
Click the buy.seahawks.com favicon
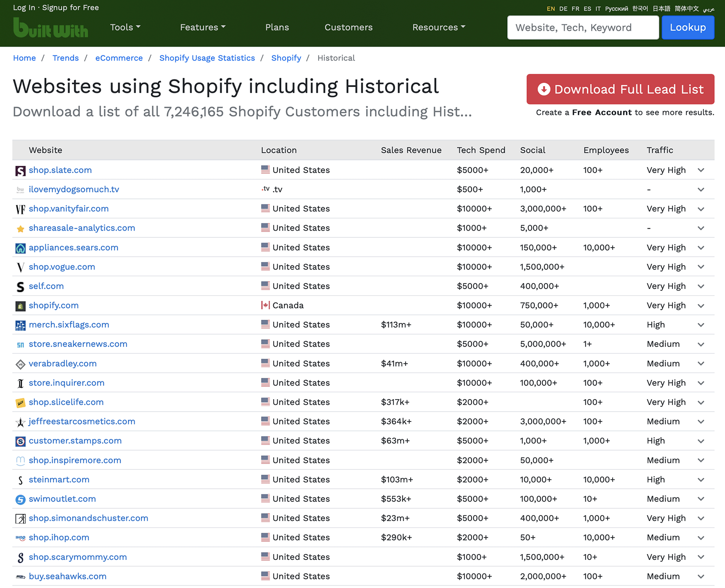coord(20,577)
